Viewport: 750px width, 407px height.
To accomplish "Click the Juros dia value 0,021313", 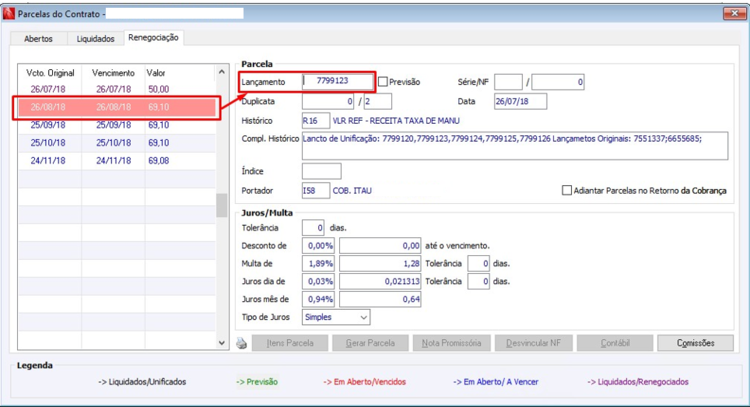I will pyautogui.click(x=380, y=281).
